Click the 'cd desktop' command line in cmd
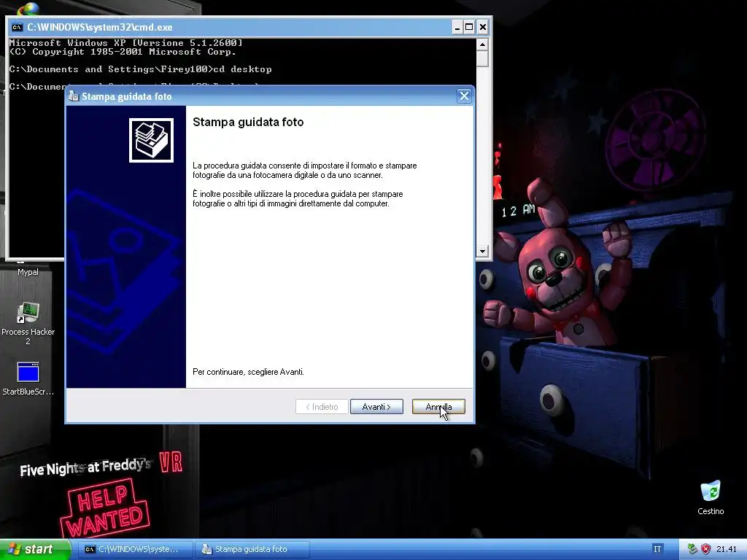This screenshot has height=560, width=747. (x=242, y=69)
